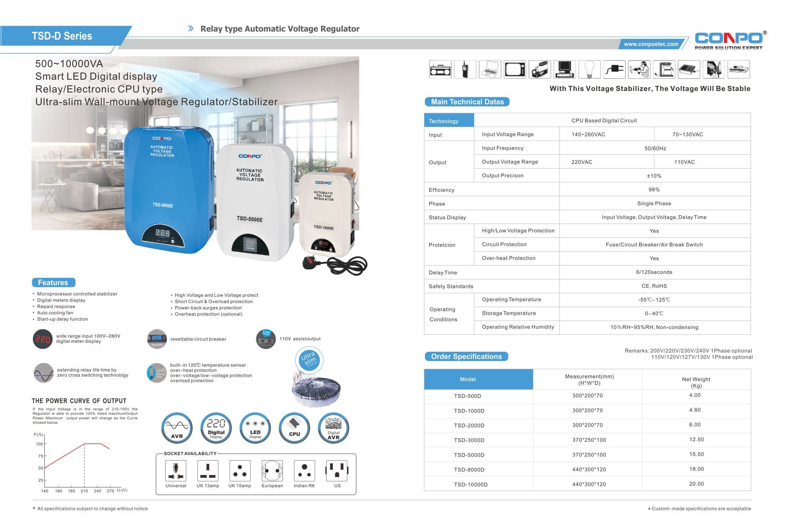
Task: Click the blue Model column header
Action: (478, 379)
